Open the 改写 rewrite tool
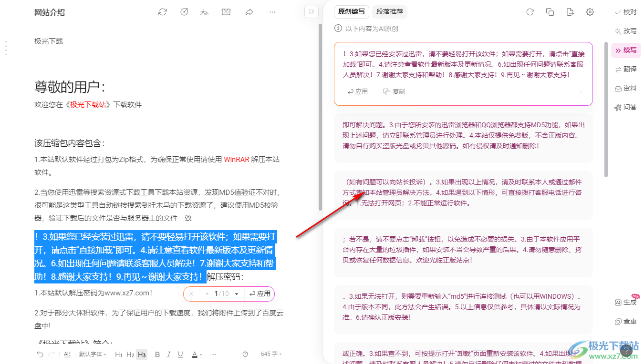This screenshot has height=364, width=644. pyautogui.click(x=626, y=31)
